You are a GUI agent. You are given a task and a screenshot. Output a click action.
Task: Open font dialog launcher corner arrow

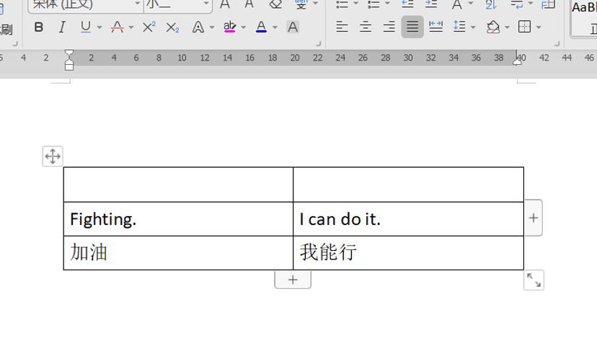click(318, 44)
